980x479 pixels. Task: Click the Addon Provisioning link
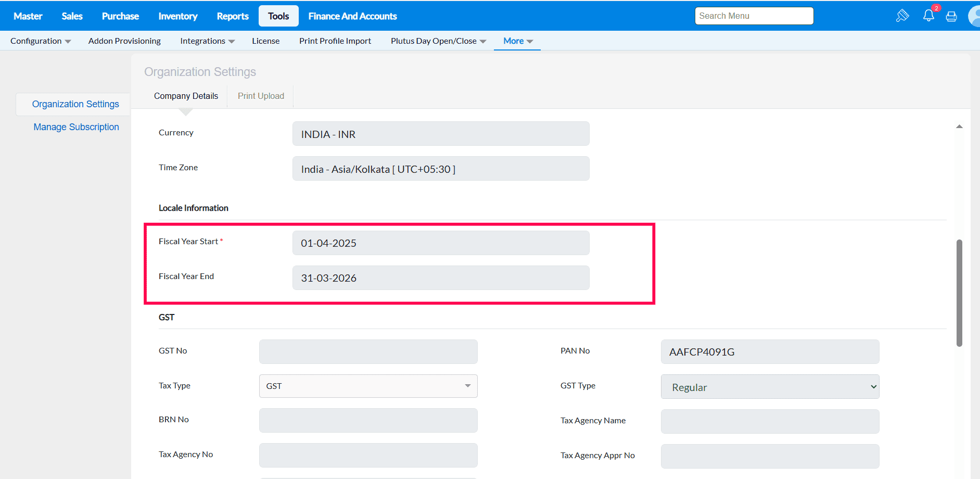coord(124,41)
